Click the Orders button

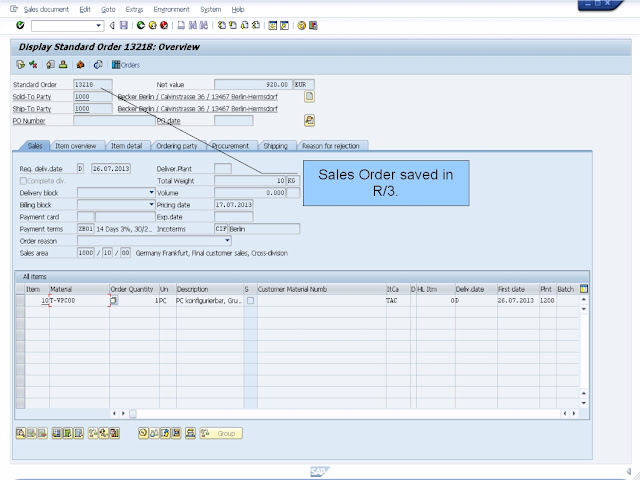[x=126, y=64]
